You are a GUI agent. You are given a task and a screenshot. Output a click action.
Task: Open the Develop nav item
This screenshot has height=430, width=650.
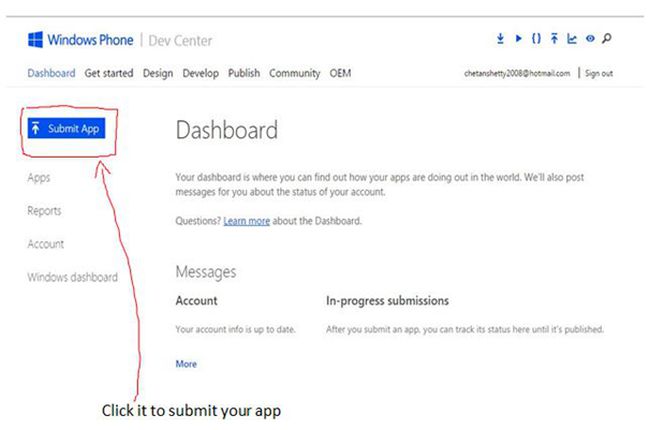(201, 73)
